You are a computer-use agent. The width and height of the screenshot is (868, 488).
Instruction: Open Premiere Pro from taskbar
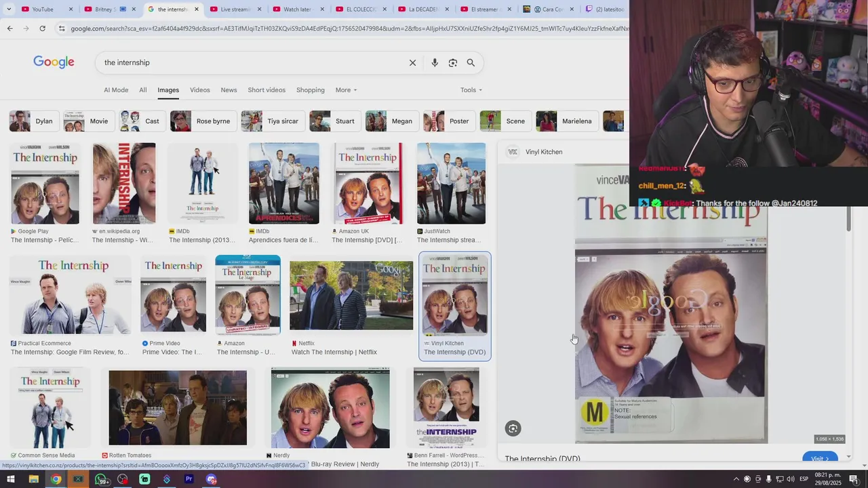pyautogui.click(x=189, y=479)
